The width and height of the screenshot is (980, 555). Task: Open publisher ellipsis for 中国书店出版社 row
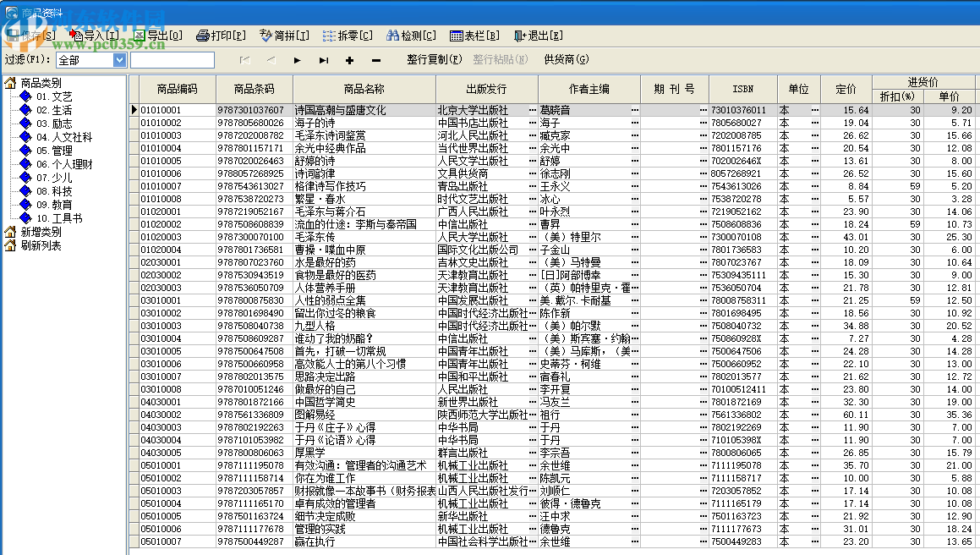click(x=533, y=123)
